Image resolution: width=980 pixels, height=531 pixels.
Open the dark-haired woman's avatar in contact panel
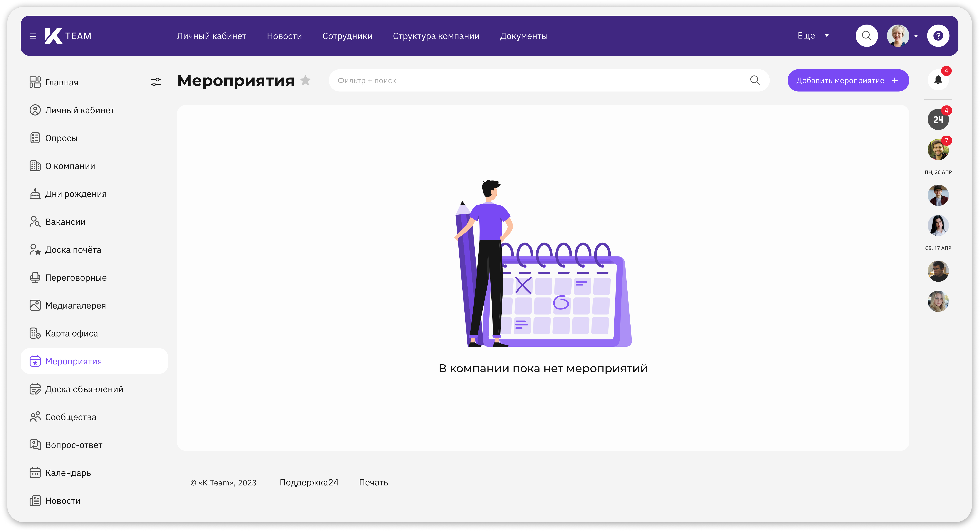click(938, 225)
